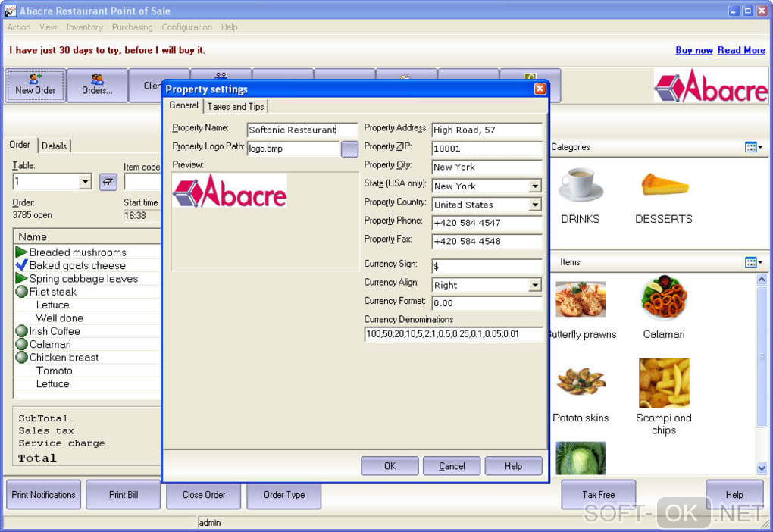Image resolution: width=773 pixels, height=532 pixels.
Task: Click green arrow beside Spring cabbage leaves
Action: pyautogui.click(x=21, y=279)
